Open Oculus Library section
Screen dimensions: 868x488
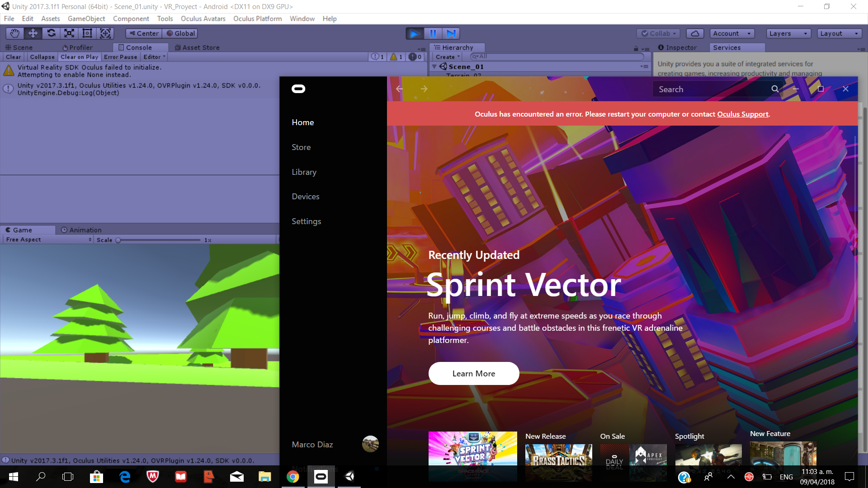[x=304, y=172]
